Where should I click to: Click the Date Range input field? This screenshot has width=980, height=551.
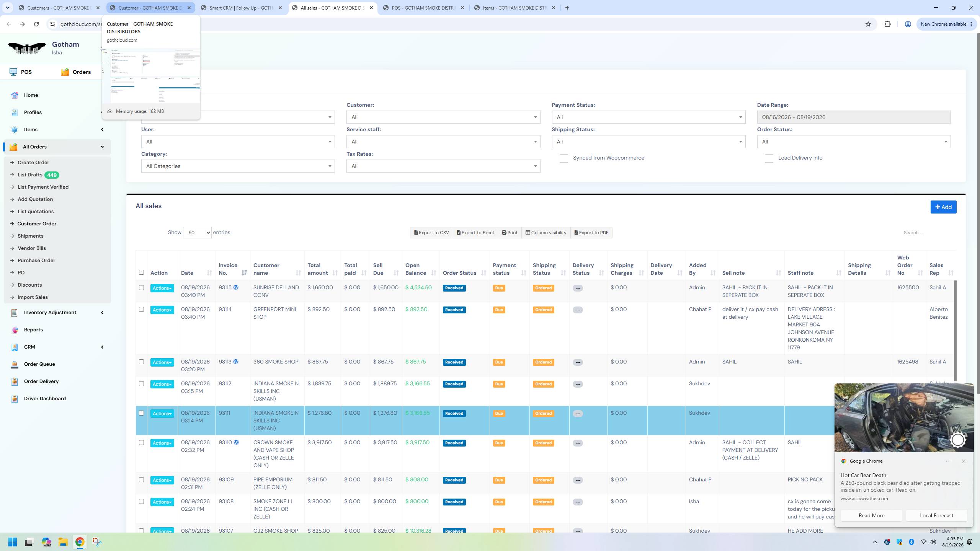pos(854,117)
